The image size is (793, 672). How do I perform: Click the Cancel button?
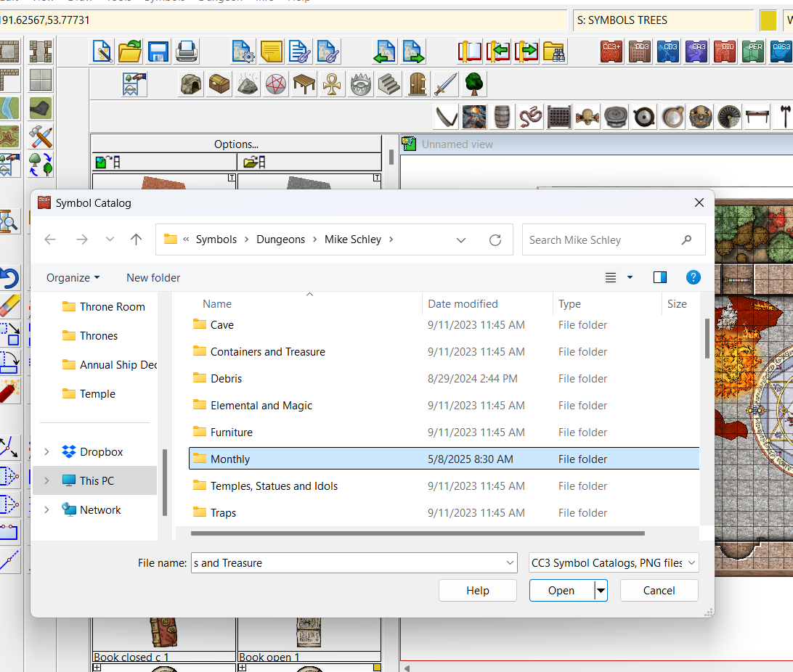click(659, 590)
